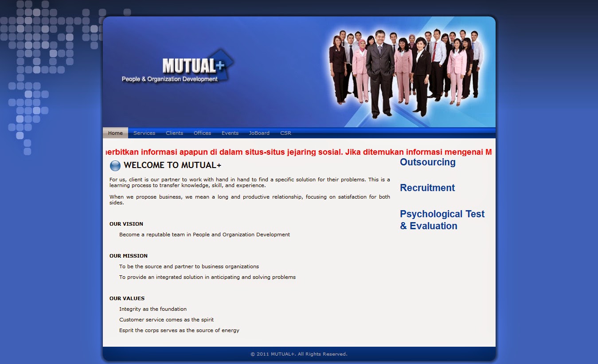Viewport: 598px width, 364px height.
Task: Click the red scrolling announcement text
Action: pos(299,152)
